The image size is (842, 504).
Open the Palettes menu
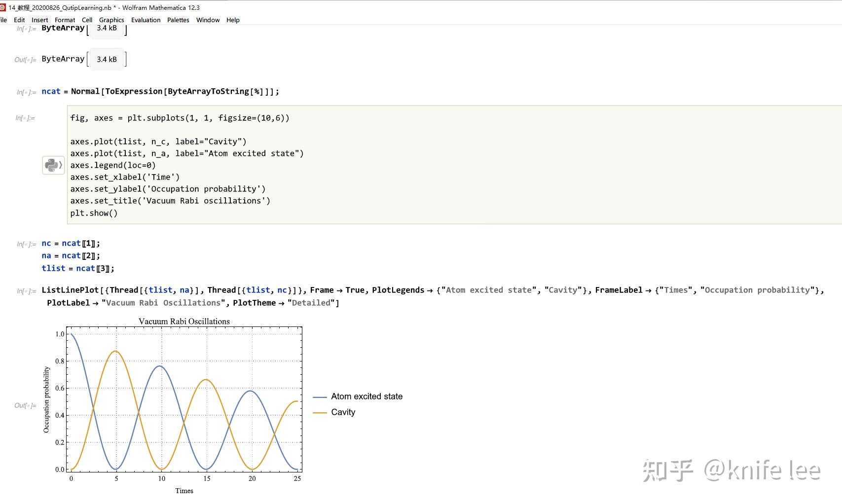point(178,20)
